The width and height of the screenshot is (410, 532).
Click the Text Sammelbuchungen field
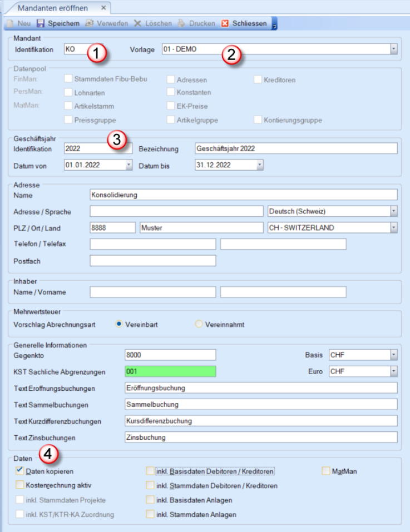(261, 405)
